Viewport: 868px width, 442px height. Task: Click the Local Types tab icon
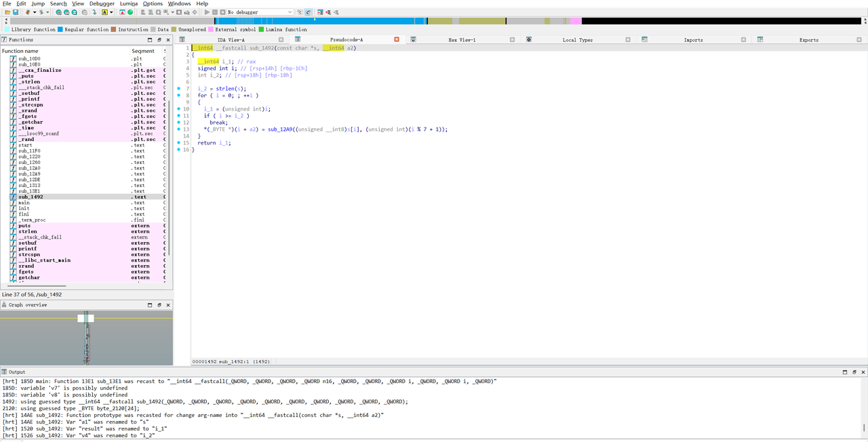pyautogui.click(x=529, y=40)
